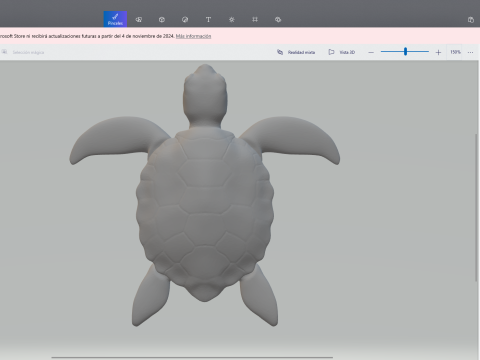
Task: Click the horizontal scrollbar below canvas
Action: (x=192, y=358)
